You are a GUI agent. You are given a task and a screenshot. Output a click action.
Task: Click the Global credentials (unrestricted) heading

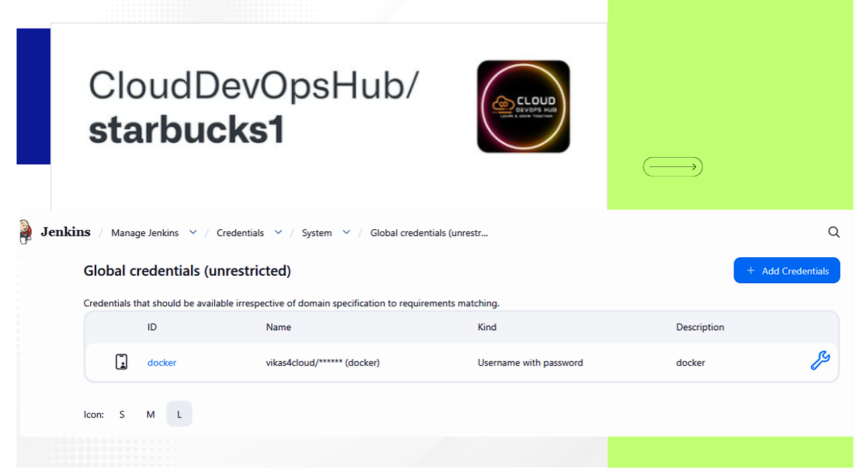[187, 270]
